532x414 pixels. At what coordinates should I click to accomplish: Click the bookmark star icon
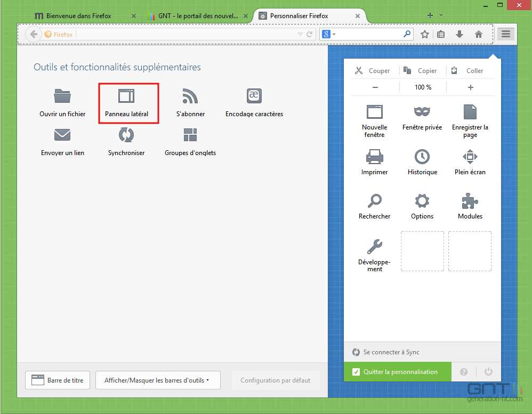[x=425, y=34]
